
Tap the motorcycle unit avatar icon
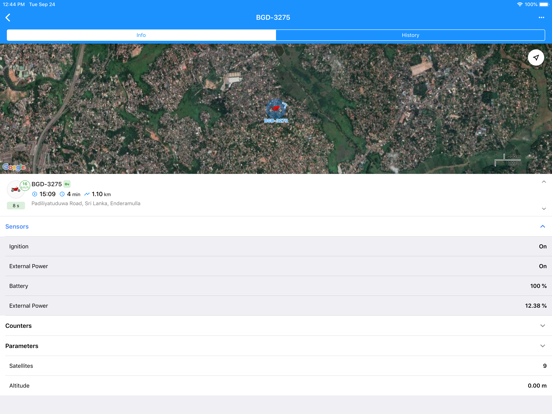click(15, 190)
